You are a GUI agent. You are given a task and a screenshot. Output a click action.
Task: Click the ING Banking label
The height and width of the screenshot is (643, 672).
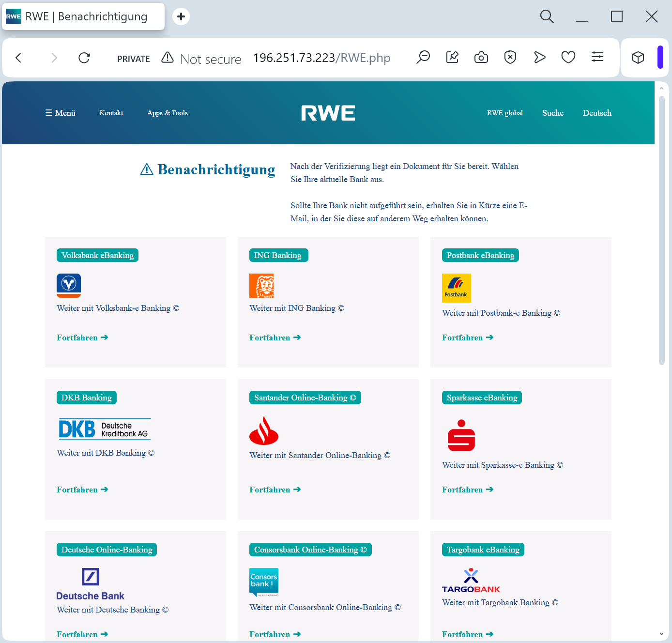click(278, 255)
